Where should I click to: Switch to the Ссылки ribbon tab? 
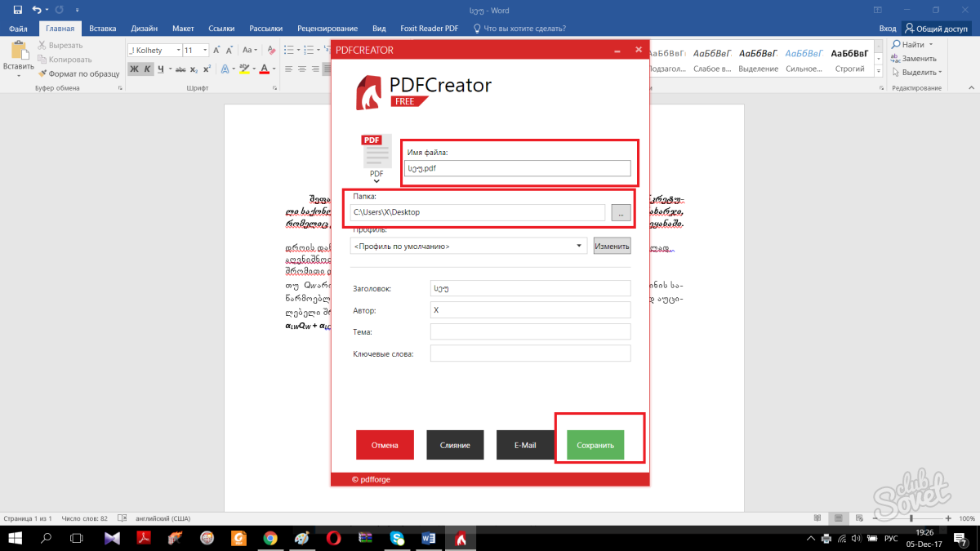point(222,28)
